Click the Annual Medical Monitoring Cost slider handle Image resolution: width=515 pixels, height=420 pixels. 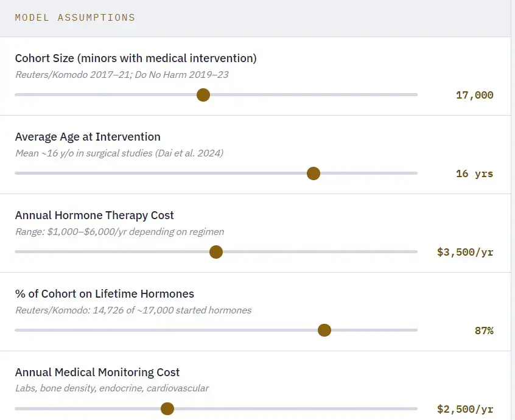pos(167,409)
